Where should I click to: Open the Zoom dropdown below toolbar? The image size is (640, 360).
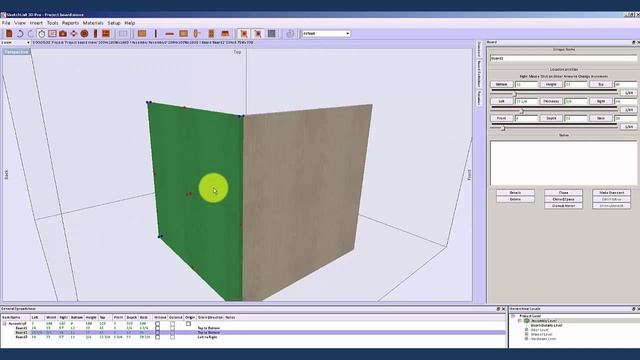tap(28, 42)
